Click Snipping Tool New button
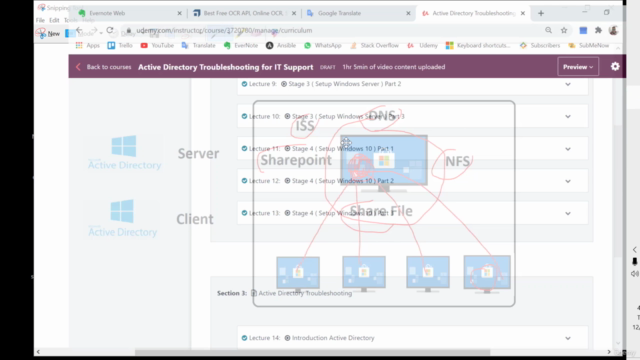The height and width of the screenshot is (360, 640). 48,33
